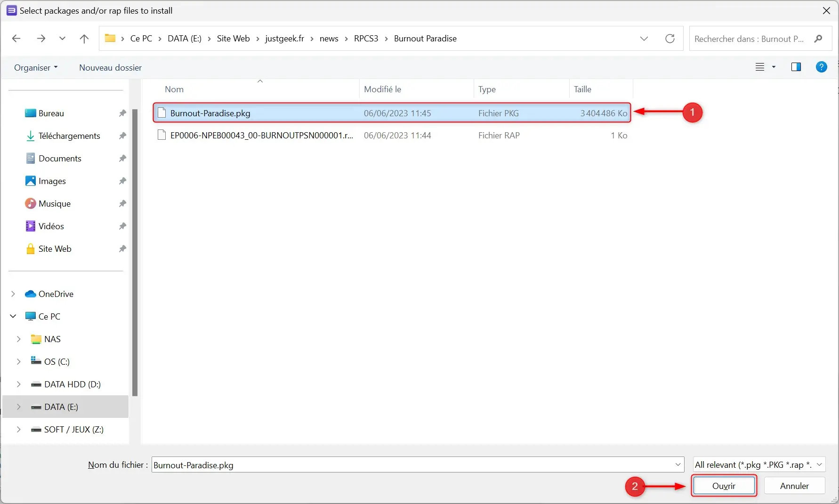Open Vidéos in quick access
This screenshot has height=504, width=839.
[51, 226]
